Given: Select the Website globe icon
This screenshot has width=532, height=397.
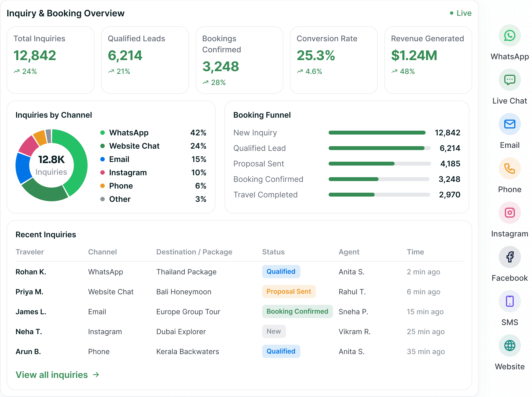Looking at the screenshot, I should coord(510,346).
